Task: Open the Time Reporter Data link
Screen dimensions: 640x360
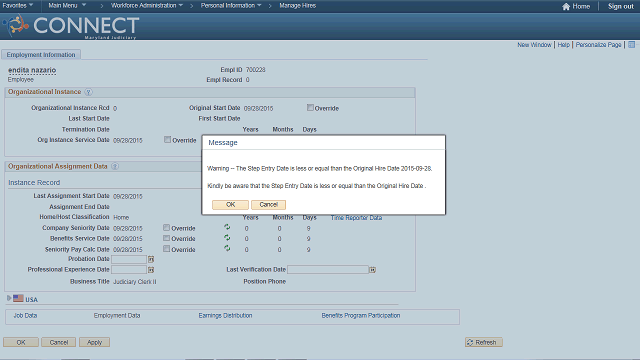Action: coord(356,218)
